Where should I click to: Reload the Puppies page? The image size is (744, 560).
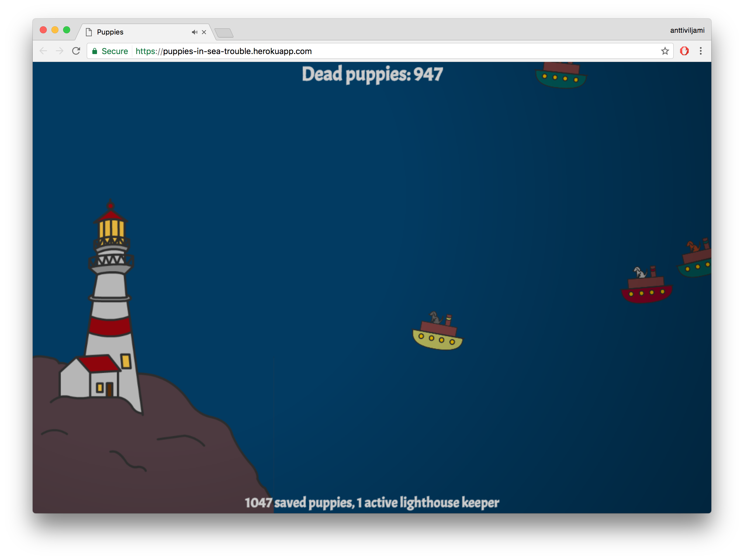point(76,51)
